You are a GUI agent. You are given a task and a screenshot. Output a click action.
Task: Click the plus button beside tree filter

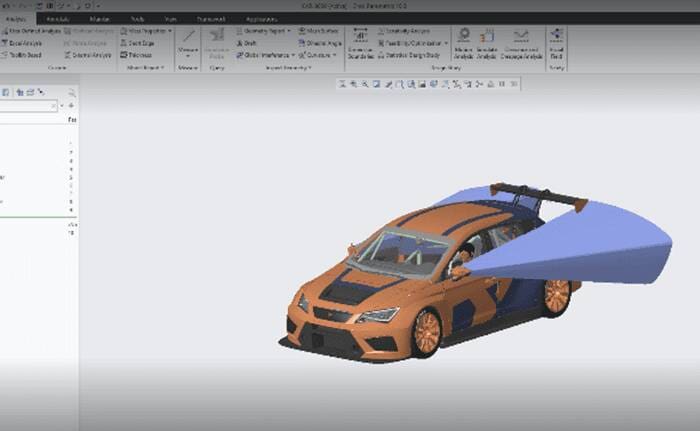[x=71, y=106]
